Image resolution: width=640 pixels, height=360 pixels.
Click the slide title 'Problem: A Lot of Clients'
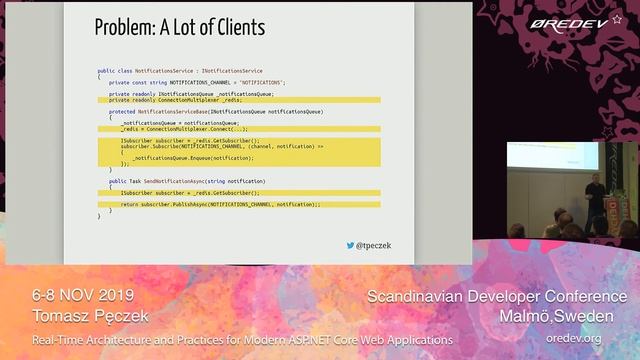coord(180,27)
